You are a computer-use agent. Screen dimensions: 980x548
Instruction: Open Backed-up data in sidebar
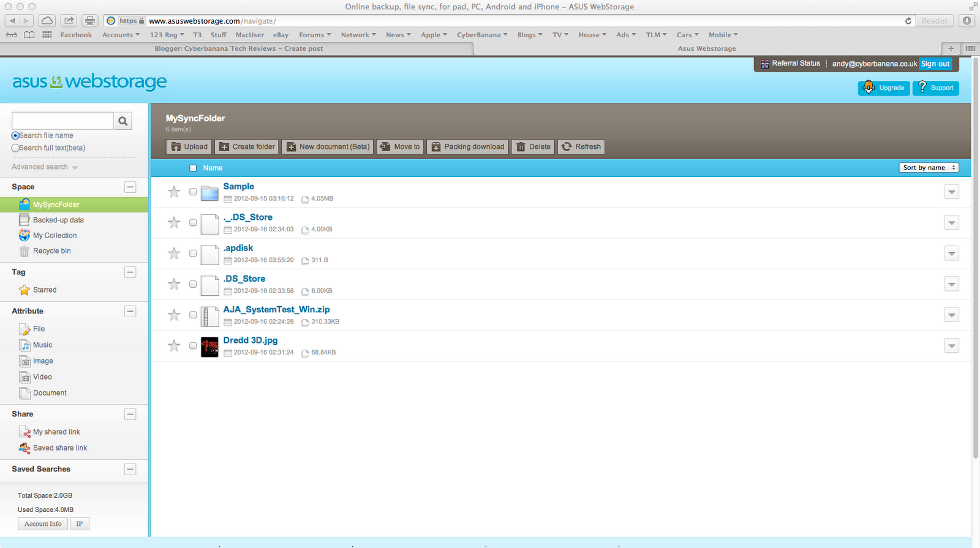pyautogui.click(x=58, y=220)
